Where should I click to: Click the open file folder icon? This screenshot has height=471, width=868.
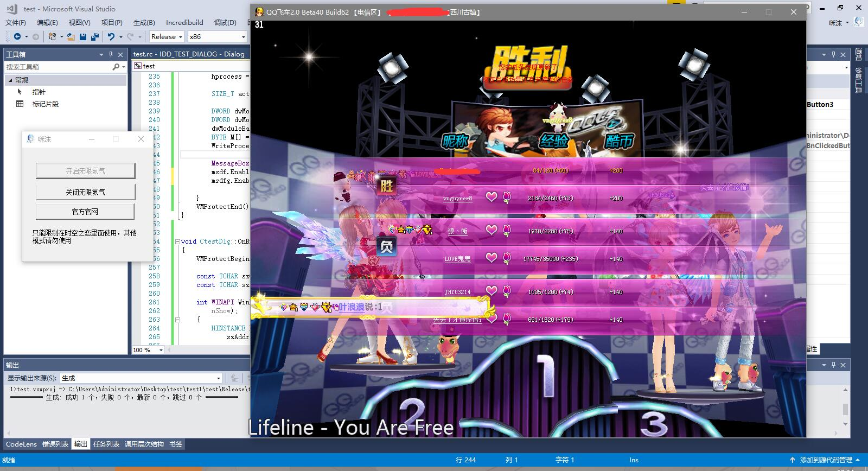(71, 36)
